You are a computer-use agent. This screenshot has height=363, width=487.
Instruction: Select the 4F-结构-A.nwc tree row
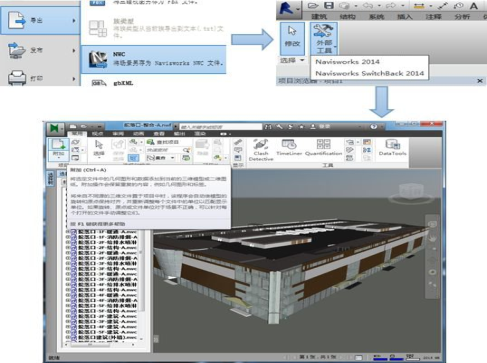click(107, 290)
